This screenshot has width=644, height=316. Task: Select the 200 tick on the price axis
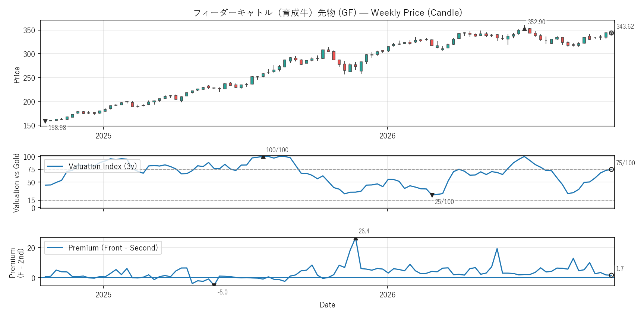(x=29, y=102)
